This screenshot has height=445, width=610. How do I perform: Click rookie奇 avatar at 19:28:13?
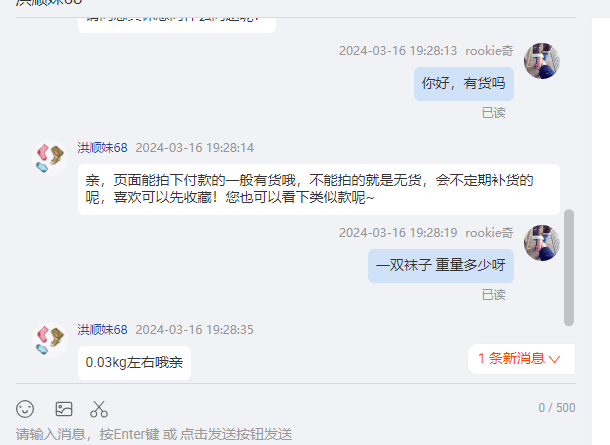point(542,61)
